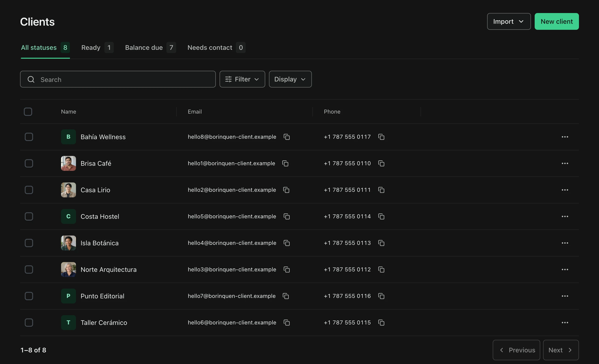The width and height of the screenshot is (599, 364).
Task: Check the Taller Cerámico row checkbox
Action: (29, 323)
